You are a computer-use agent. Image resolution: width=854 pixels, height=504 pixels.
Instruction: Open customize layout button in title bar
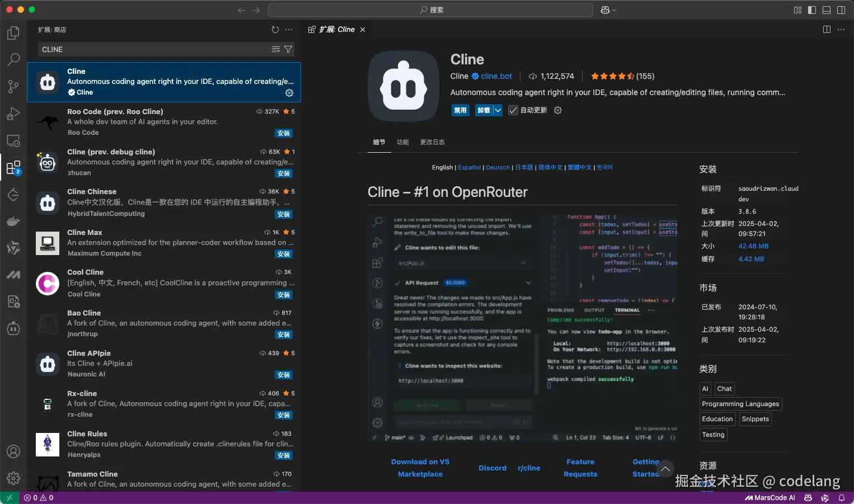coord(797,10)
